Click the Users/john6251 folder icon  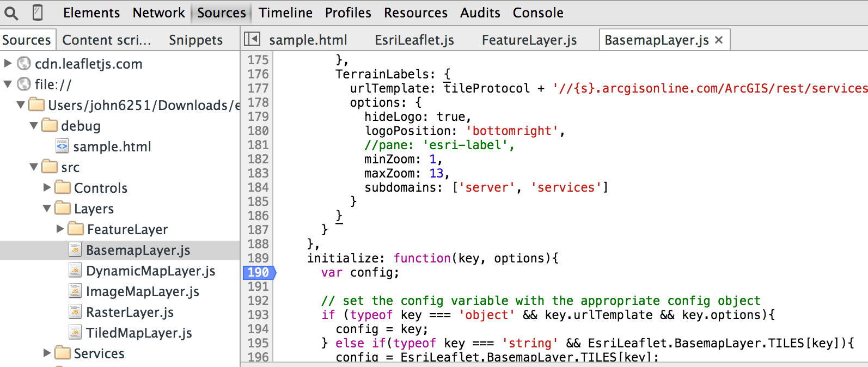pyautogui.click(x=36, y=105)
